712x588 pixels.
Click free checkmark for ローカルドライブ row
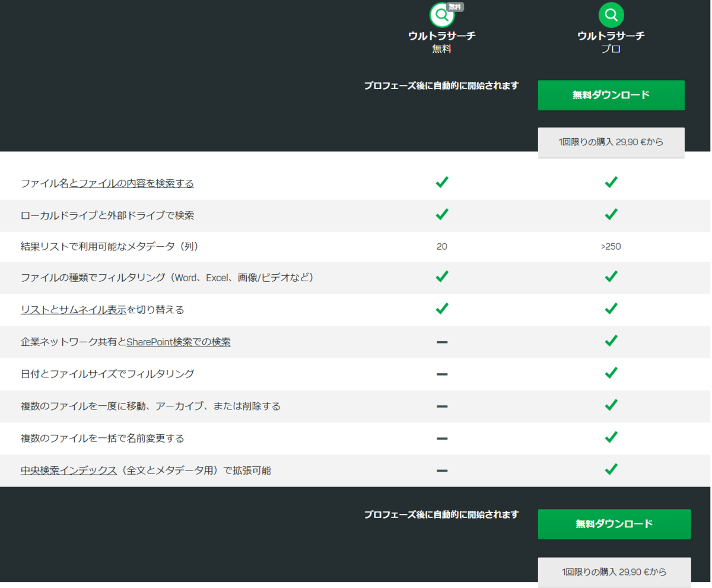pyautogui.click(x=441, y=214)
